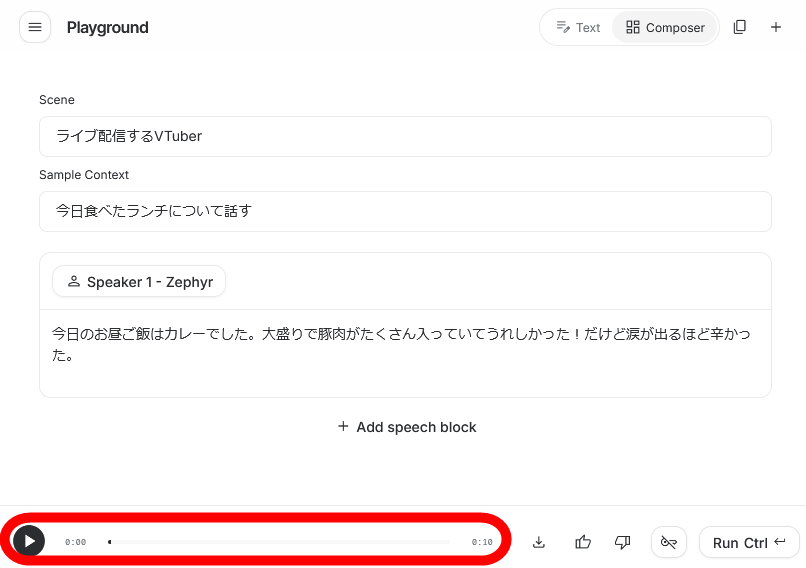
Task: Click the plus icon in header
Action: pos(776,27)
